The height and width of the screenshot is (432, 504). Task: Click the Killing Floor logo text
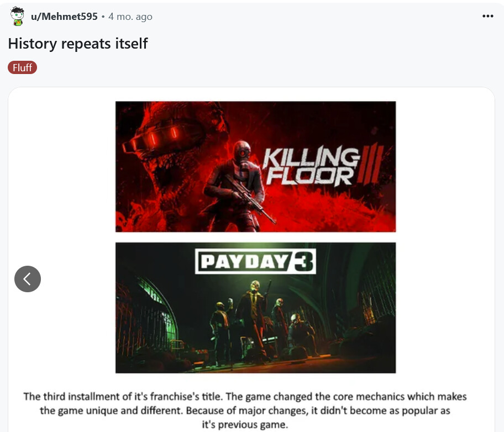tap(311, 166)
